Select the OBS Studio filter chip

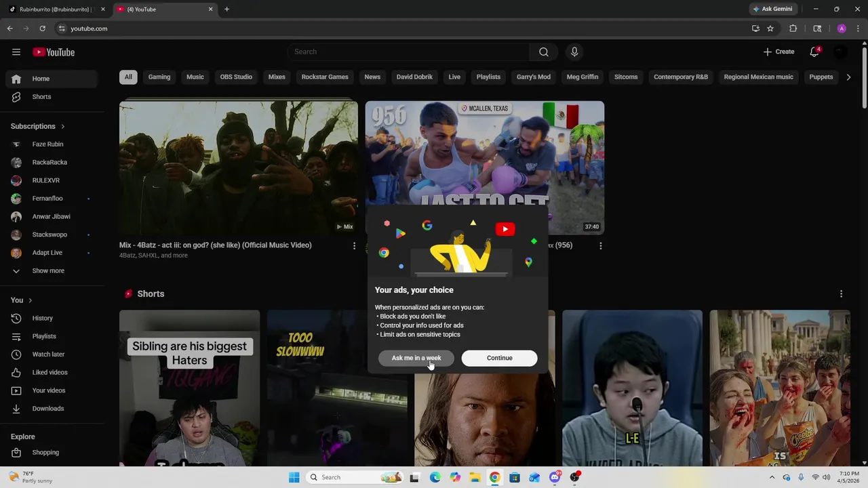[236, 77]
